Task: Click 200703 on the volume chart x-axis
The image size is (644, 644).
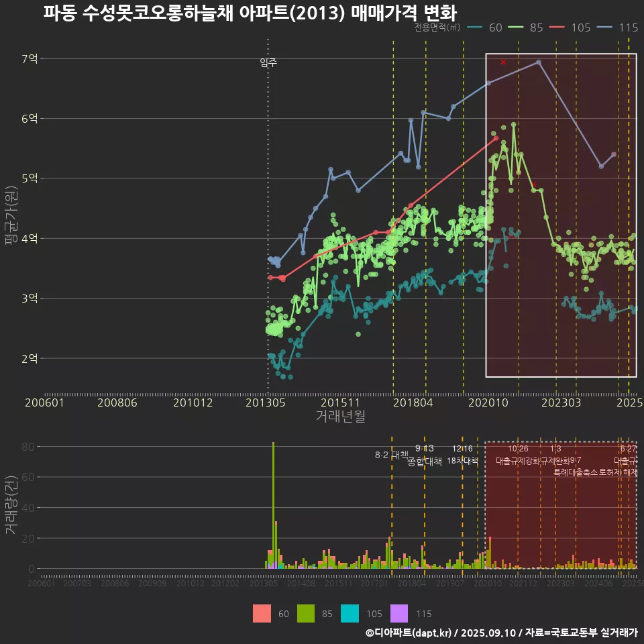Action: tap(76, 583)
